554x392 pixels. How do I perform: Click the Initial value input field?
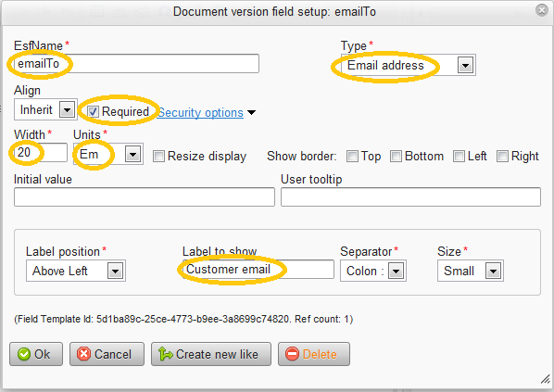point(145,196)
